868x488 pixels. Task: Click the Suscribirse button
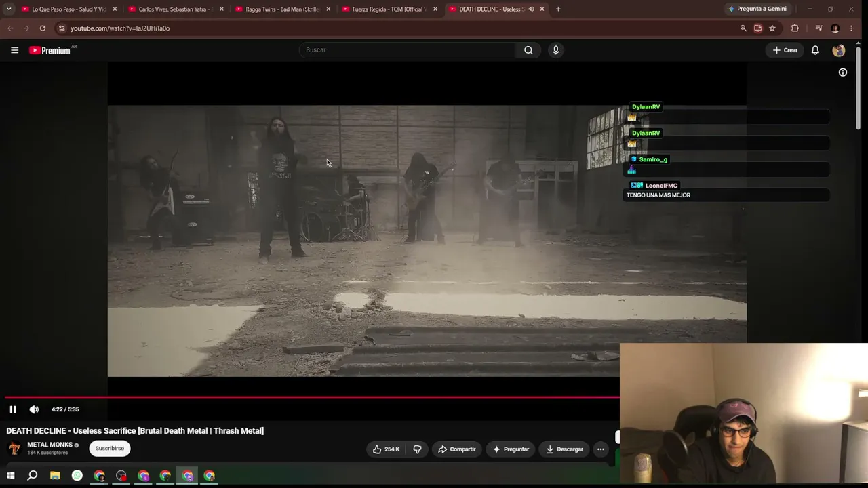coord(110,449)
